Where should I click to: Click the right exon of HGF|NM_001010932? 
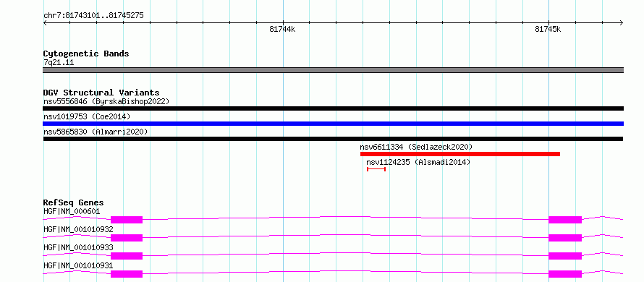pyautogui.click(x=565, y=238)
